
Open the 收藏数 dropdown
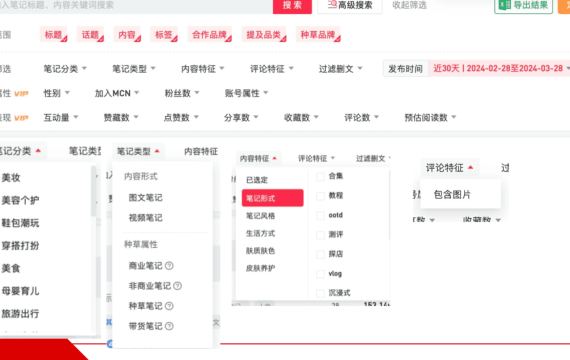(301, 117)
